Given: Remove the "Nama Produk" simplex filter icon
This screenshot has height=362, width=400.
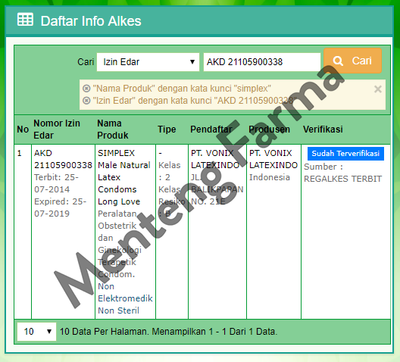Looking at the screenshot, I should click(x=86, y=89).
